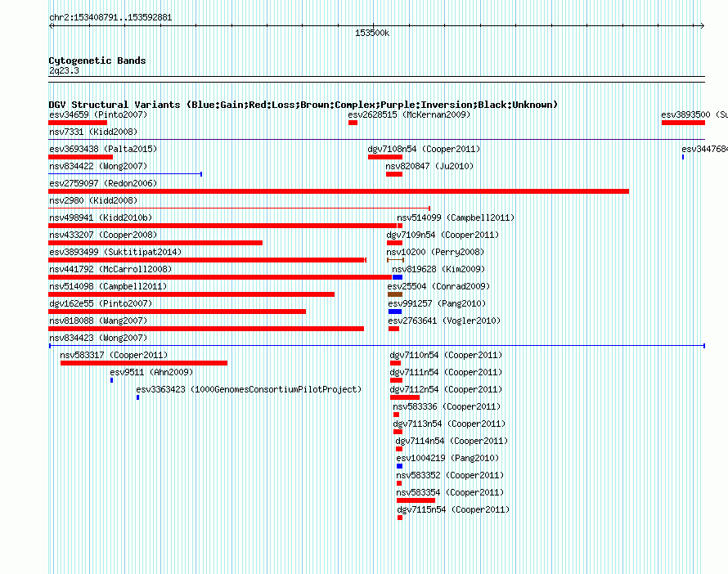Click the purple nsv7331 inversion line

pyautogui.click(x=376, y=139)
